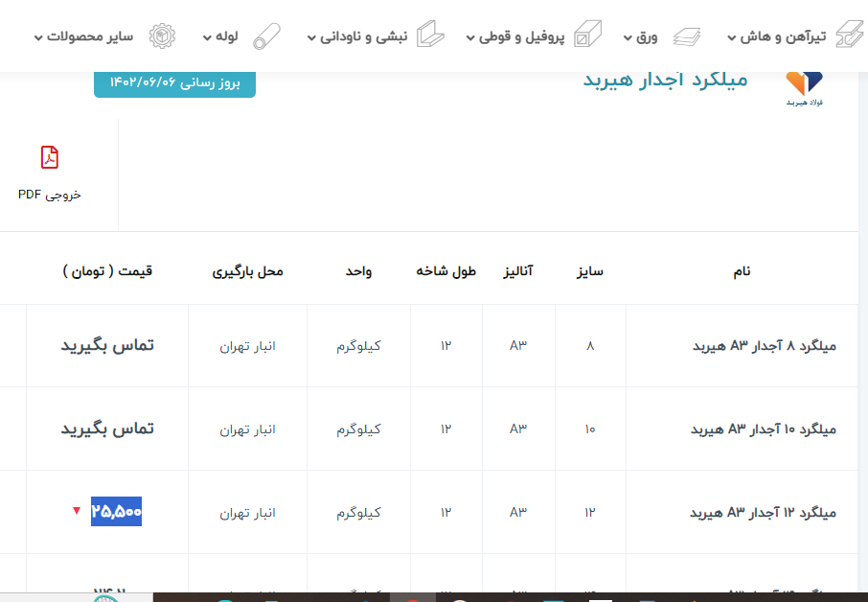Image resolution: width=868 pixels, height=602 pixels.
Task: Click the profile and box section icon
Action: (585, 36)
